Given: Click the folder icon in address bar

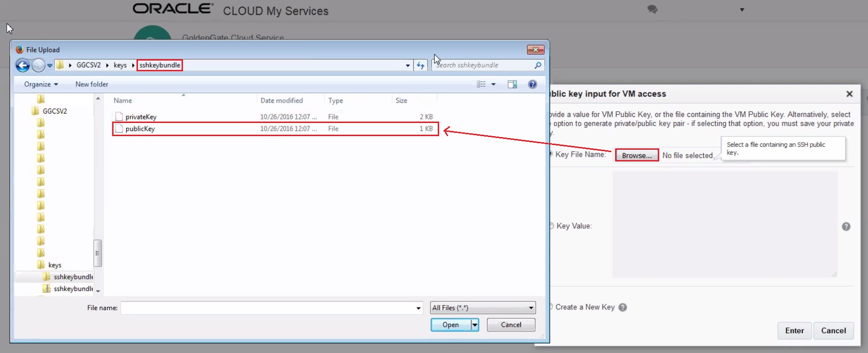Looking at the screenshot, I should [60, 65].
